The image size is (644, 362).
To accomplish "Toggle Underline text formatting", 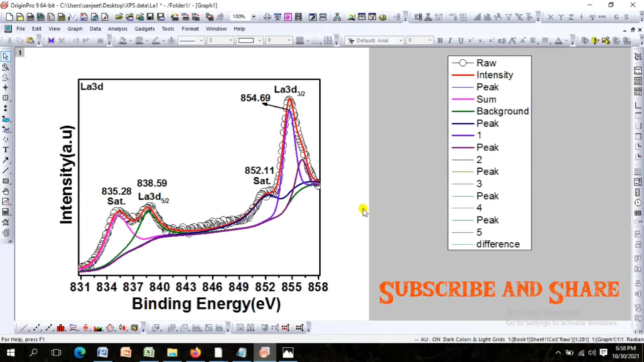I will (460, 41).
